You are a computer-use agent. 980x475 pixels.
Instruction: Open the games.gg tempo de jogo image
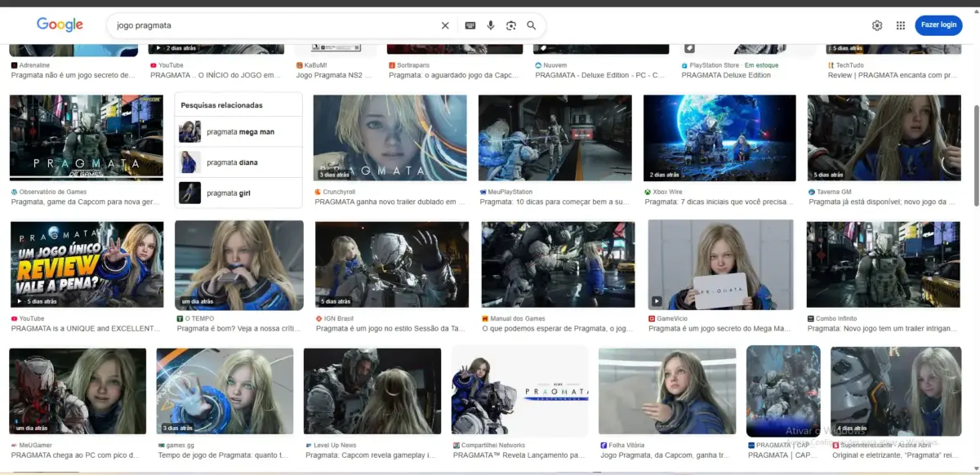pos(225,392)
